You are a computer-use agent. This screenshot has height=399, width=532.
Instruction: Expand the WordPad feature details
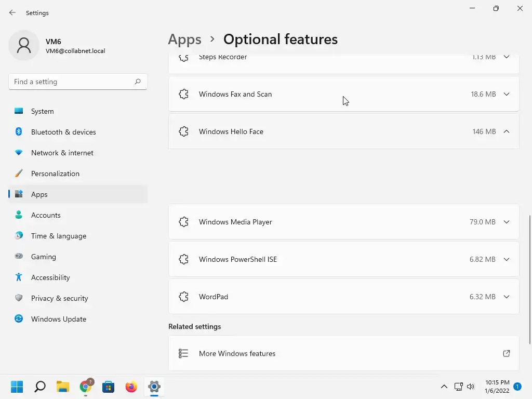(x=506, y=297)
